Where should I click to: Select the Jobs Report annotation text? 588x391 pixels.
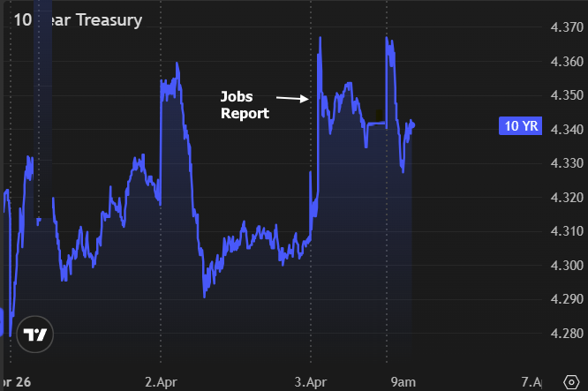(245, 105)
